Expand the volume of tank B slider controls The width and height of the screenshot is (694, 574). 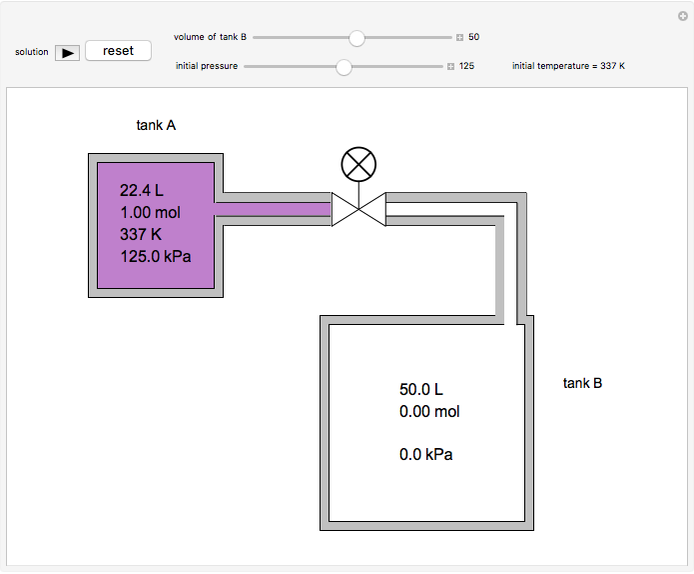click(x=460, y=37)
